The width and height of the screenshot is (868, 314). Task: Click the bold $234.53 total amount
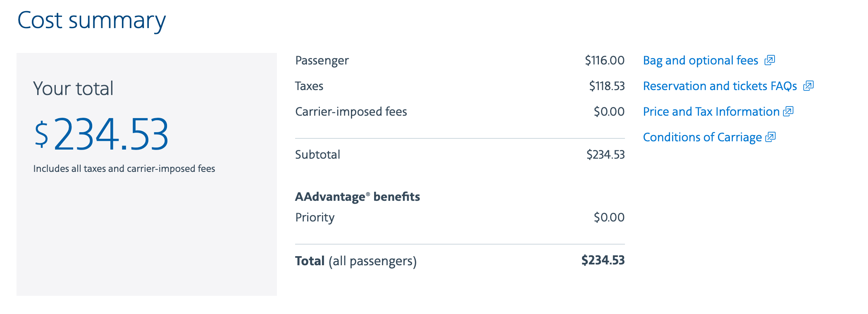[x=603, y=260]
